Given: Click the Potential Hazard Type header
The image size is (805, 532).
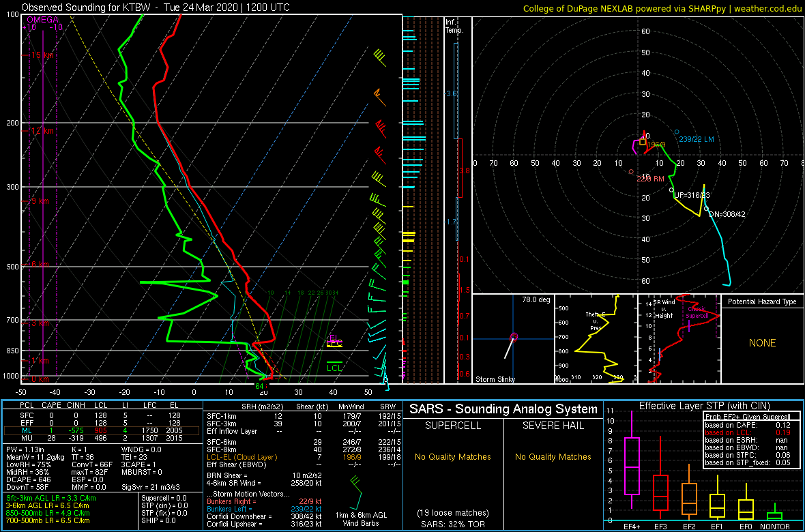Looking at the screenshot, I should (x=763, y=301).
